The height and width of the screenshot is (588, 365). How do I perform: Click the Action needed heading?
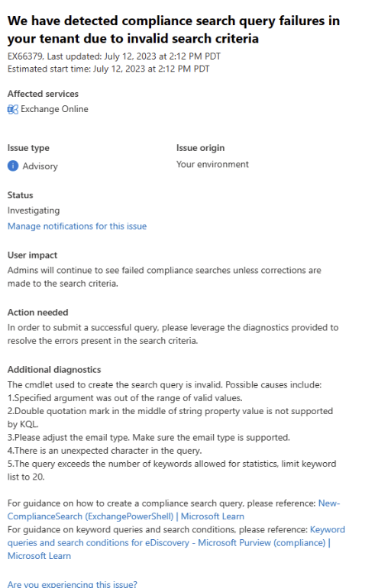coord(38,313)
